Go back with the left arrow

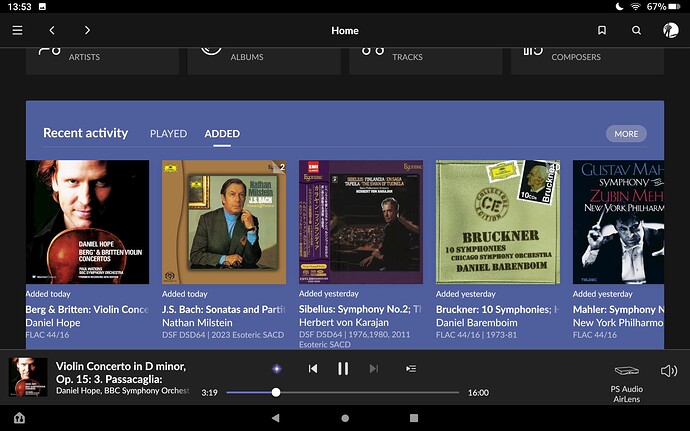tap(52, 30)
